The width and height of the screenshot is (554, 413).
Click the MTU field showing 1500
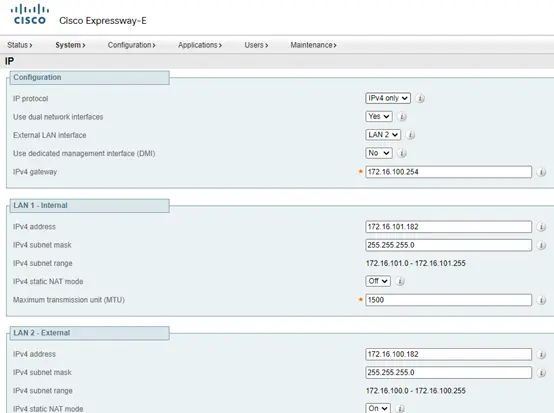[448, 300]
